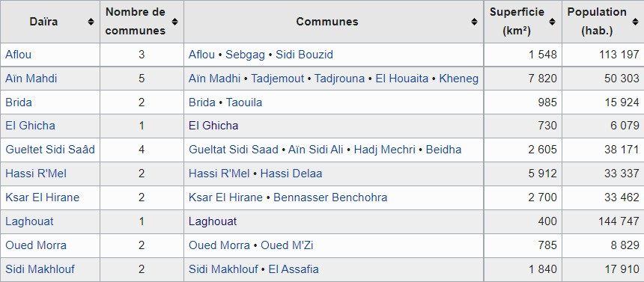Open the Oued M'Zi link

tap(287, 245)
